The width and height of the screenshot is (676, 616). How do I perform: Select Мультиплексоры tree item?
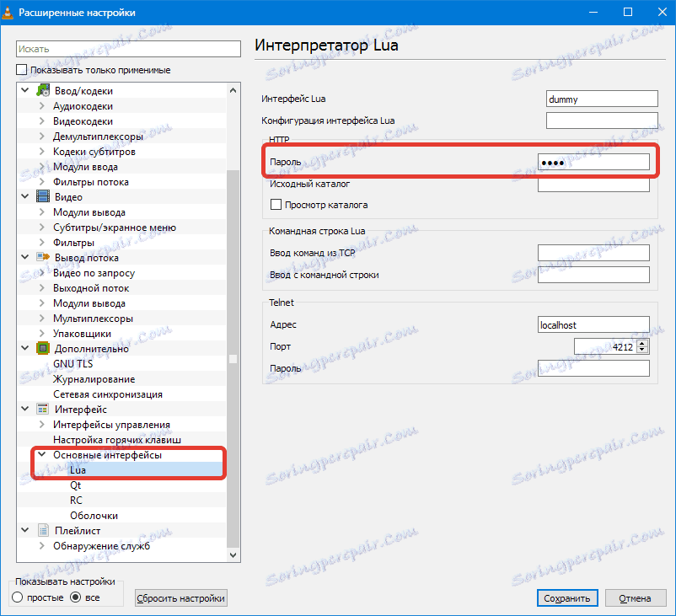point(93,319)
